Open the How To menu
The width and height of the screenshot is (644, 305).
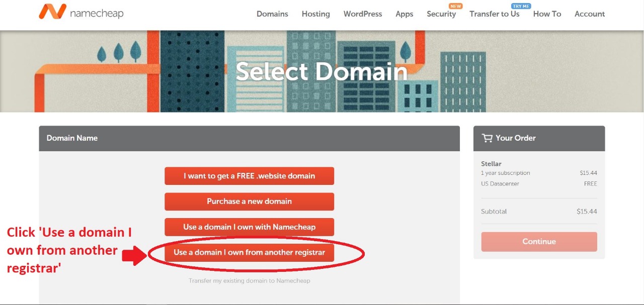(547, 14)
